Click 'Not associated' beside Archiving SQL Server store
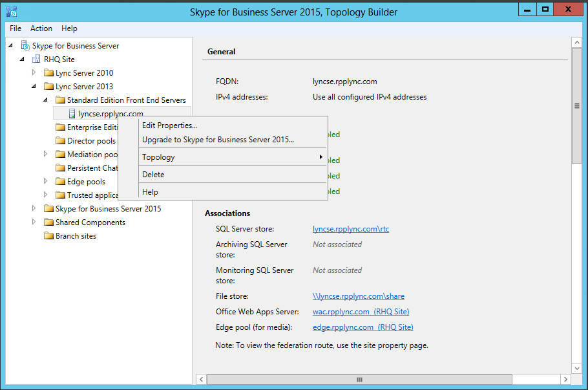 [337, 244]
